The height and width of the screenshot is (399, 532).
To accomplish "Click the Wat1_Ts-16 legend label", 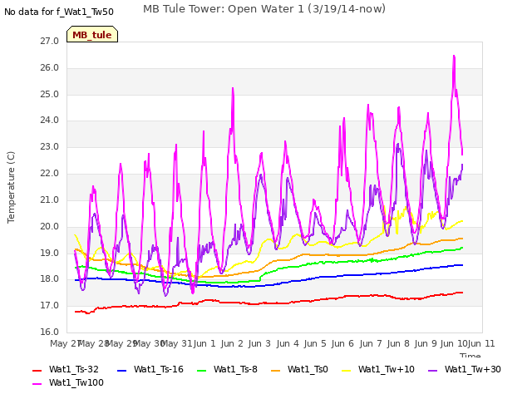I will [159, 369].
